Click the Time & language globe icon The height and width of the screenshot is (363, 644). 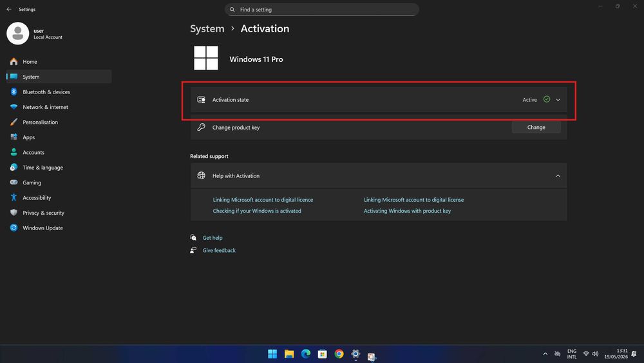14,168
